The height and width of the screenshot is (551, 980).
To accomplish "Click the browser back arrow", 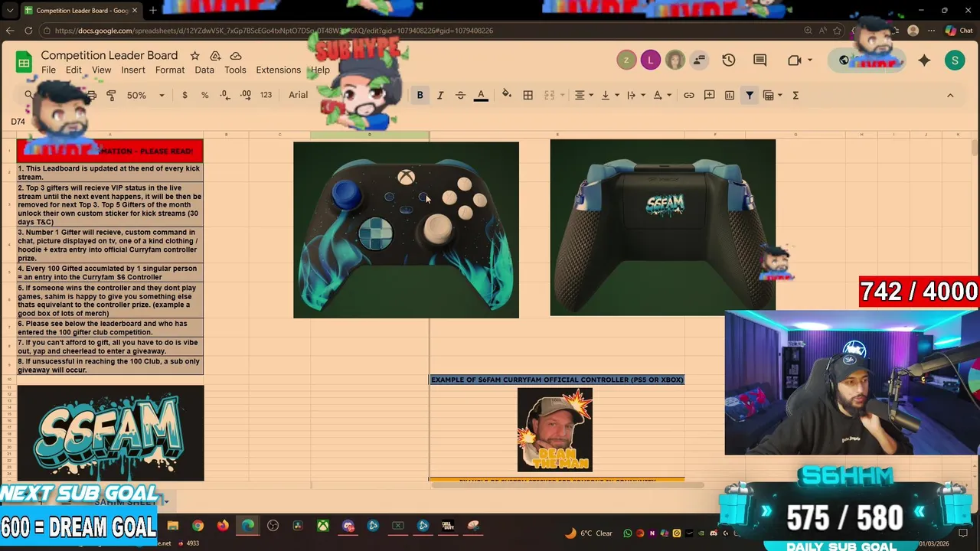I will [9, 31].
